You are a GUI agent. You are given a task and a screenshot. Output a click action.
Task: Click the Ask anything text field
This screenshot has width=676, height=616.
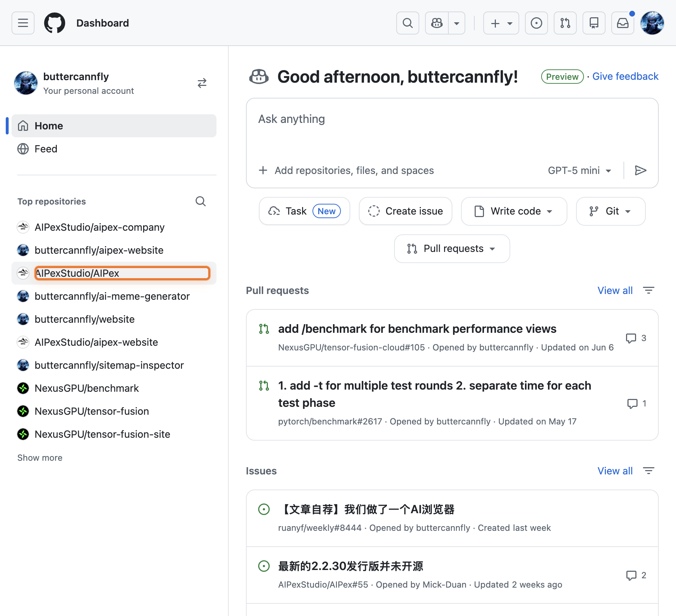(452, 129)
